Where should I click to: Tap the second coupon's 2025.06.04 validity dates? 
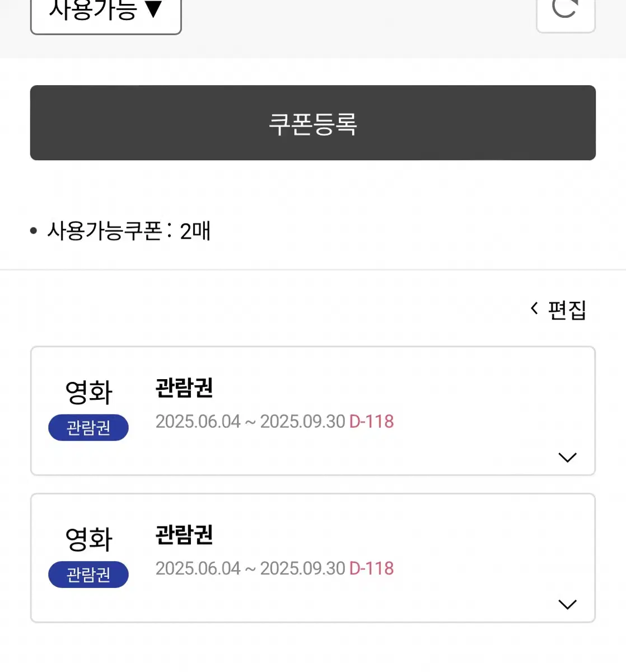250,568
